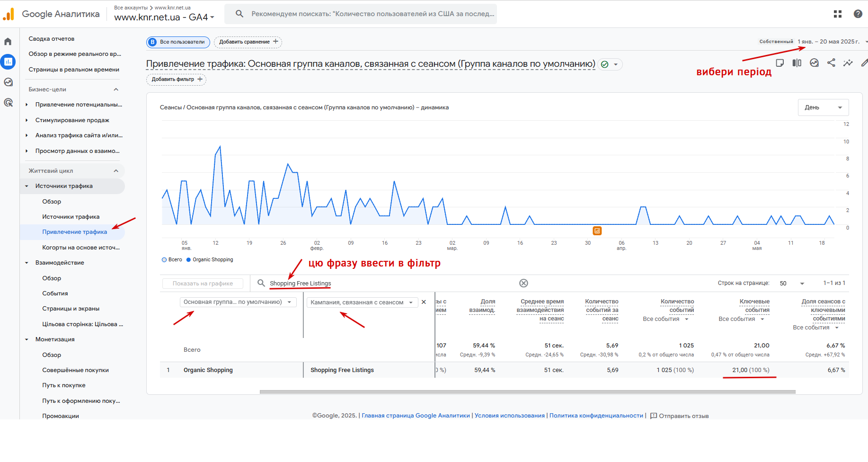Screen dimensions: 868x462
Task: Open Страницы и экраны report
Action: (x=71, y=309)
